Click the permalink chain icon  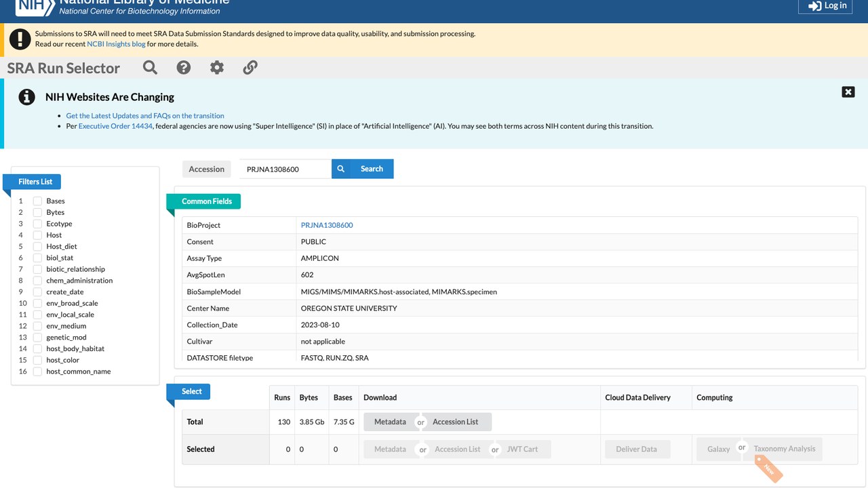[x=250, y=67]
